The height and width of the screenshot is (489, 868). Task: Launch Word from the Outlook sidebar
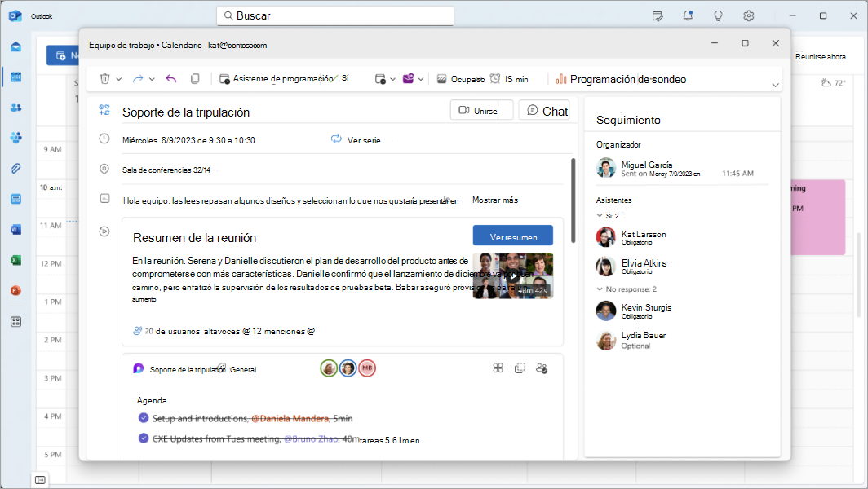click(15, 230)
